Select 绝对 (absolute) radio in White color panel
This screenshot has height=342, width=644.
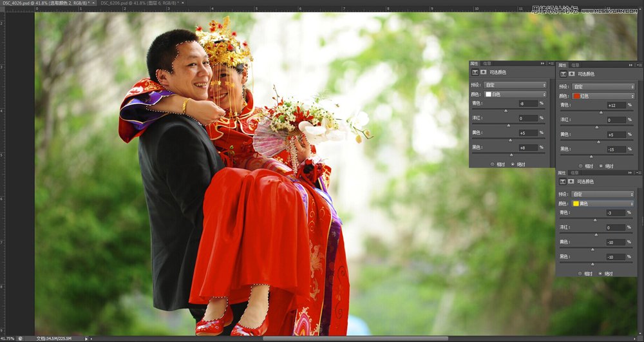pos(513,164)
